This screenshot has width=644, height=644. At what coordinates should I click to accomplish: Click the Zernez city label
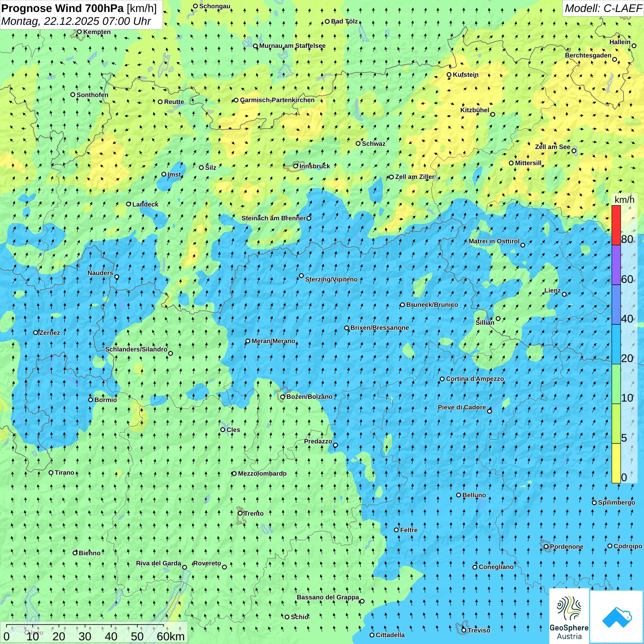(x=50, y=333)
